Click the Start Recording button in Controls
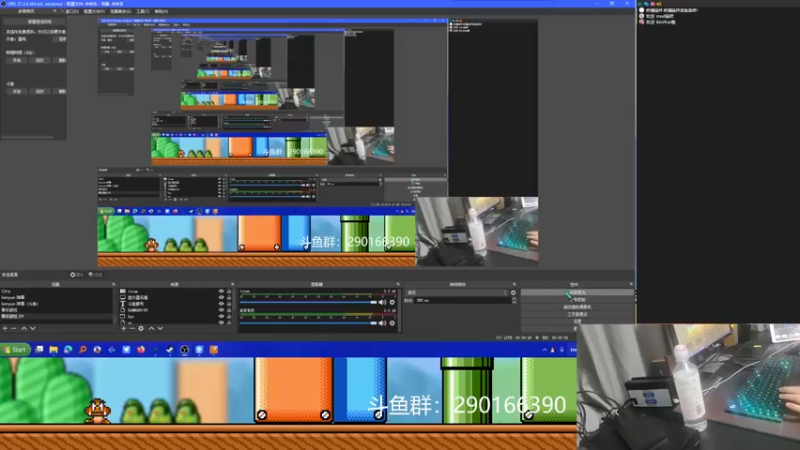 click(577, 299)
